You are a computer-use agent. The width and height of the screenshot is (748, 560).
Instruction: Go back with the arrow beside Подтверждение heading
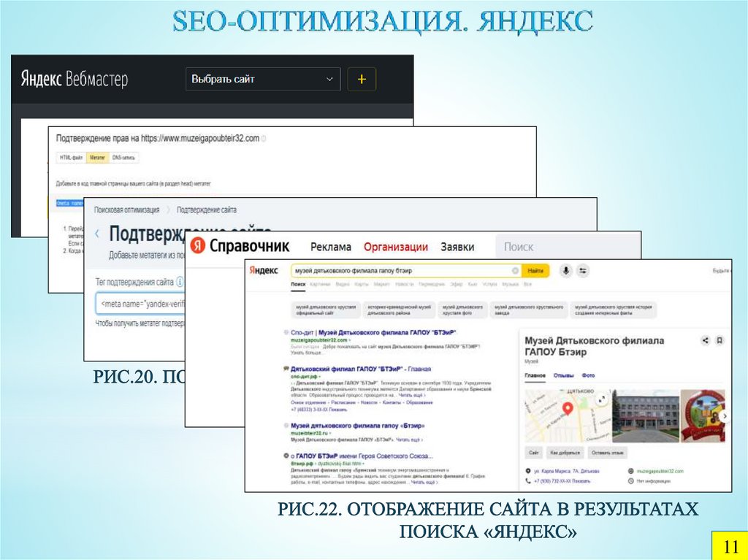(97, 233)
